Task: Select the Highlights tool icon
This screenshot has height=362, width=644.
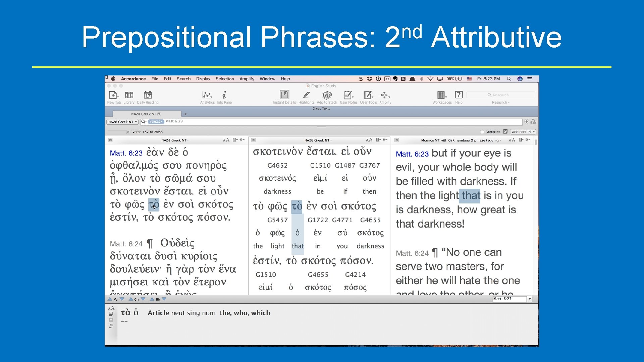Action: pos(306,96)
